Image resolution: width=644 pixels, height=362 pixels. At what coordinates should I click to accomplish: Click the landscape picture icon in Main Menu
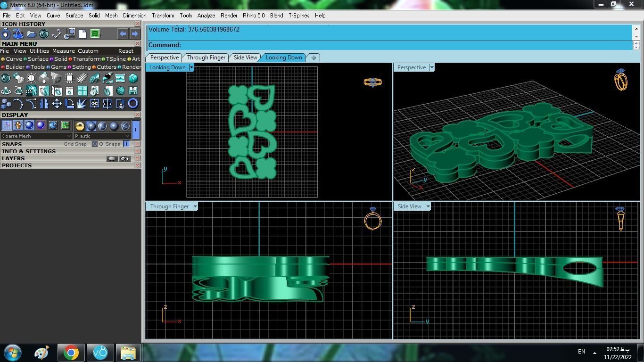point(120,78)
